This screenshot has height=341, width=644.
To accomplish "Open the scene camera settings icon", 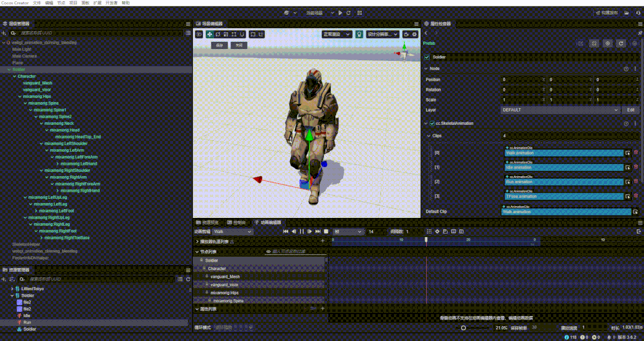I will [x=406, y=35].
